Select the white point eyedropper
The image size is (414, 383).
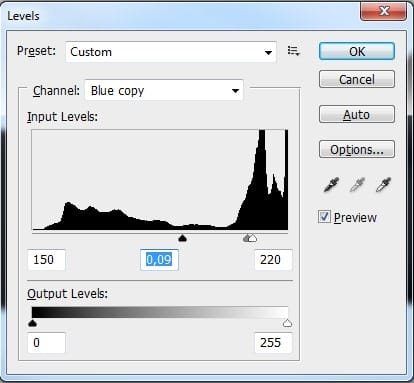tap(383, 185)
